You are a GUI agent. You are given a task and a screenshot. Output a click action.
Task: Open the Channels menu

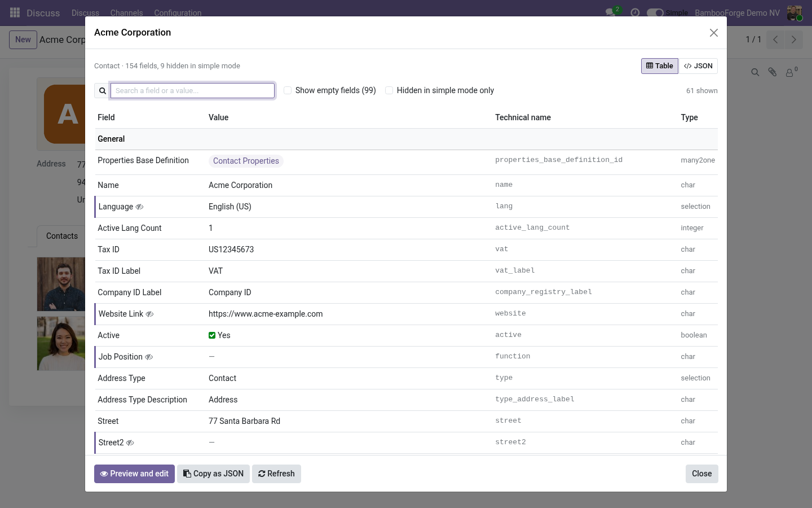click(126, 12)
